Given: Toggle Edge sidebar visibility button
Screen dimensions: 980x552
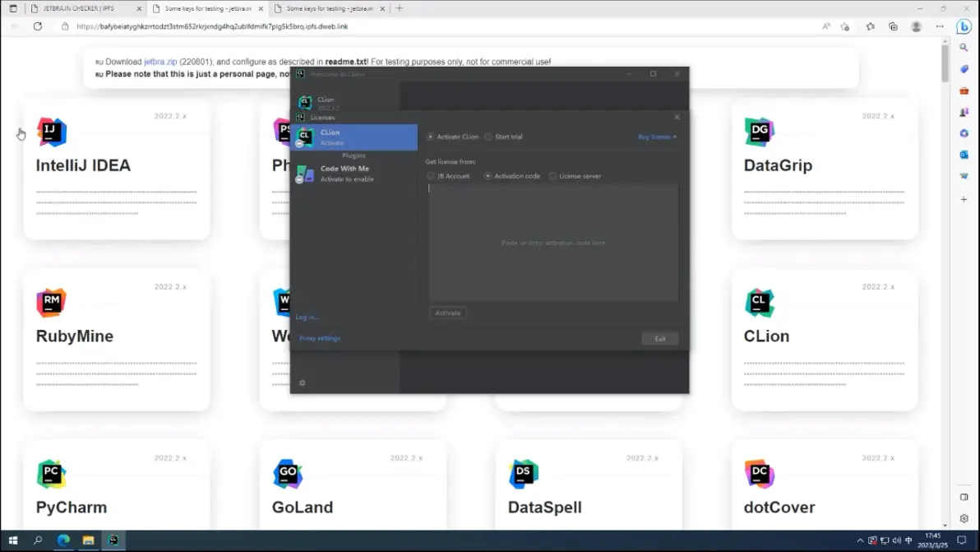Looking at the screenshot, I should tap(964, 497).
